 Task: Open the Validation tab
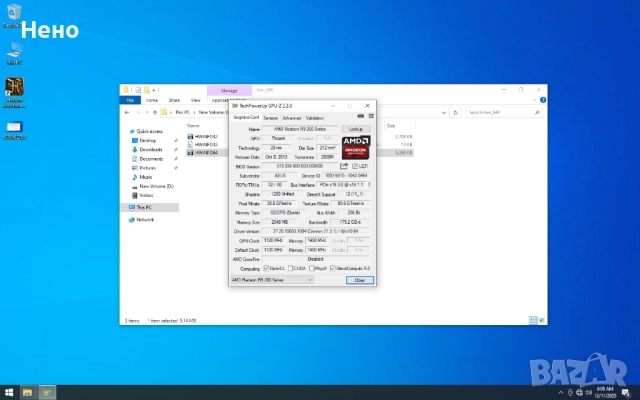click(314, 117)
